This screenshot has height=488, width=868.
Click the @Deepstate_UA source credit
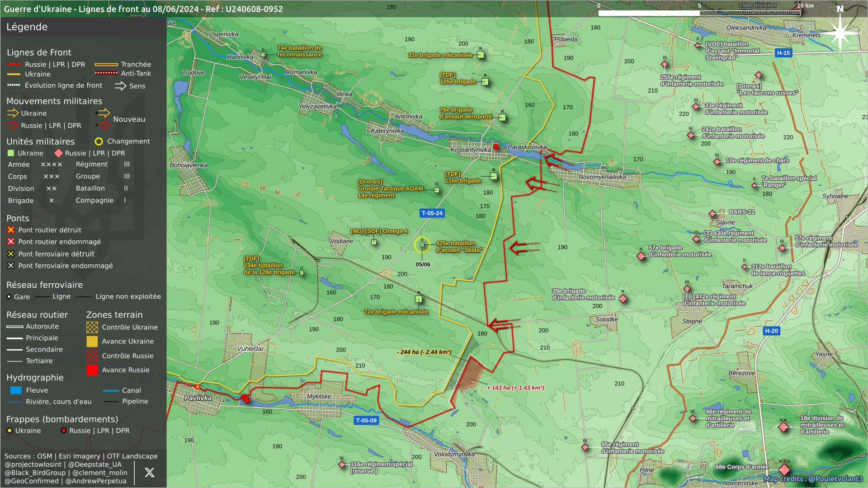(x=94, y=465)
